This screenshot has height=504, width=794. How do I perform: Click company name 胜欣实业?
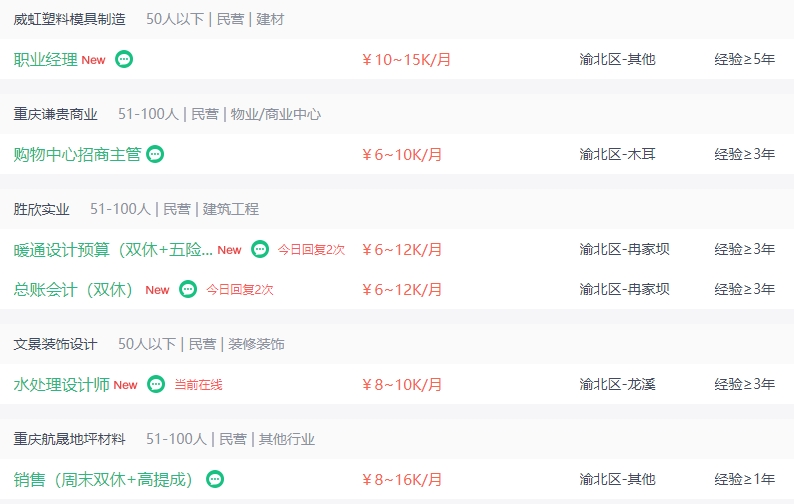point(42,209)
